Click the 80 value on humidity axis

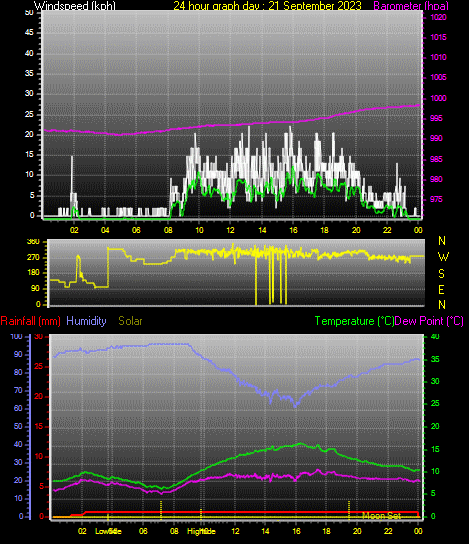click(x=18, y=373)
